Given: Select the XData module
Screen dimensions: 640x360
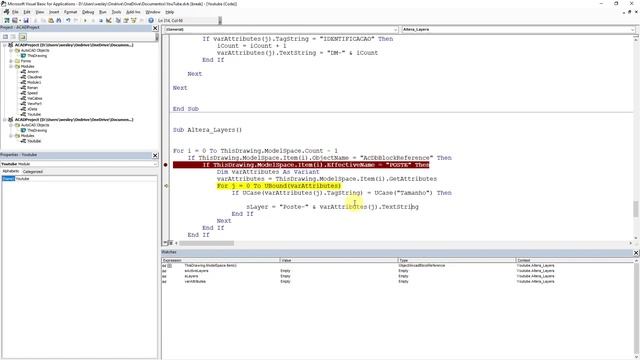Looking at the screenshot, I should [32, 109].
